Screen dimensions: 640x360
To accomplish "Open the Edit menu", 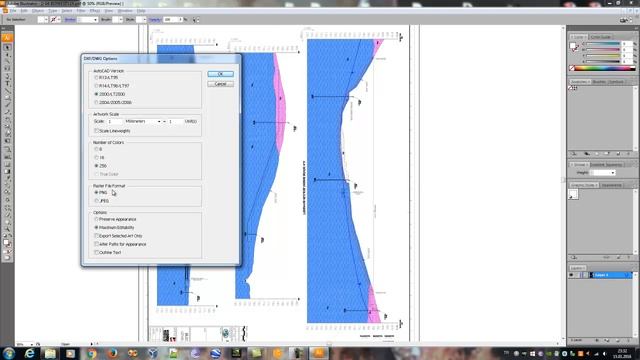I will 24,11.
